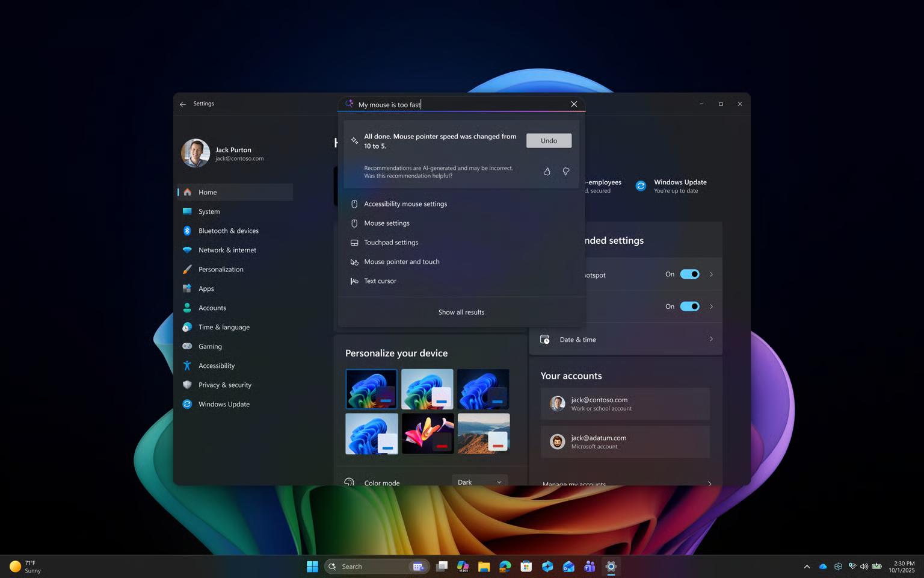Open the Date & time setting row
Viewport: 924px width, 578px height.
pos(626,340)
